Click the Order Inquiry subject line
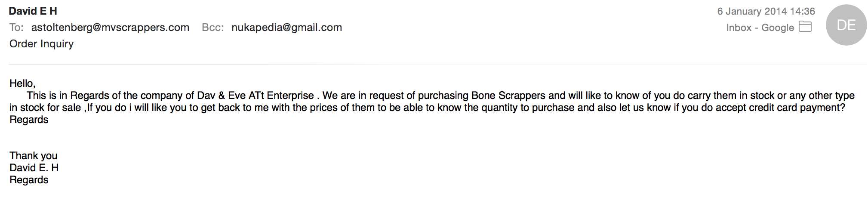868x216 pixels. point(41,44)
